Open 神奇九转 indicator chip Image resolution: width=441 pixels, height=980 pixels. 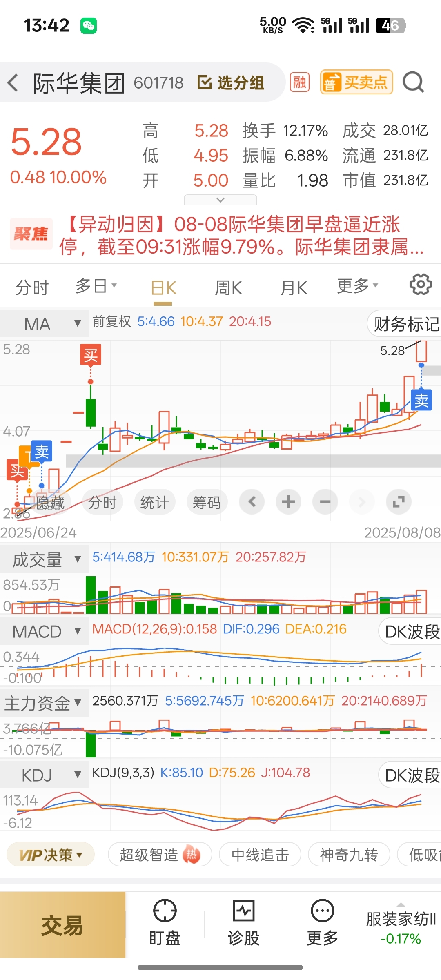349,854
